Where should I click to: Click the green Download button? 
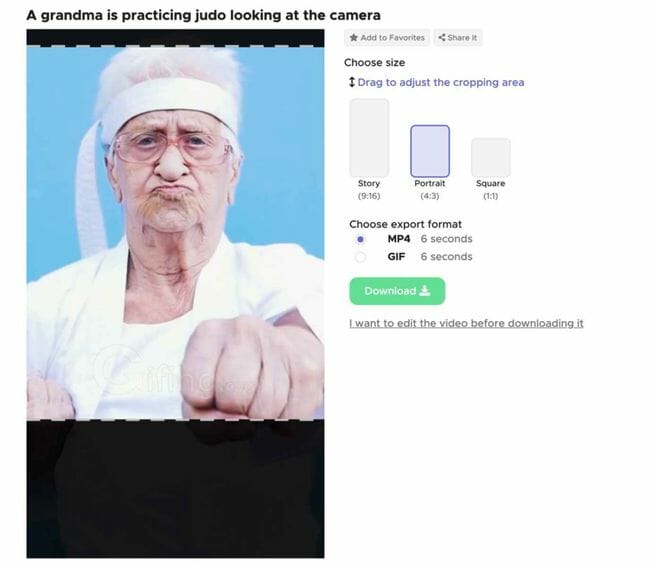pos(397,291)
